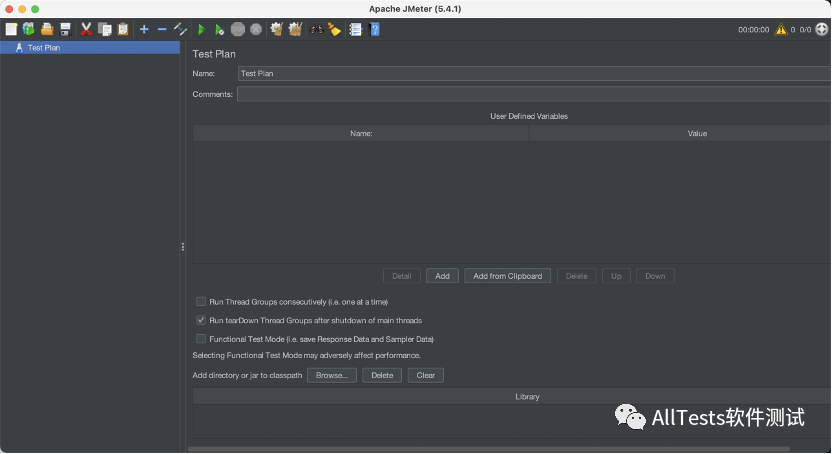Open Search using the binoculars icon
The width and height of the screenshot is (832, 454).
coord(317,29)
